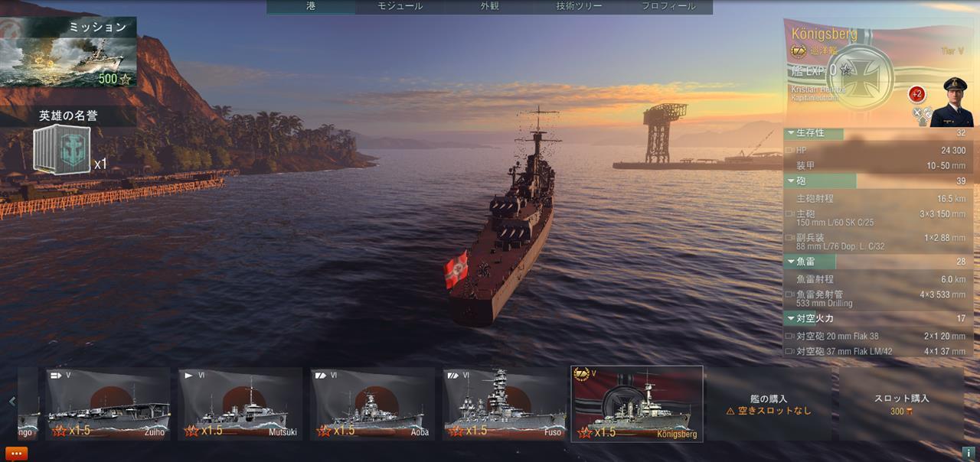Click the x1 container count

[100, 164]
